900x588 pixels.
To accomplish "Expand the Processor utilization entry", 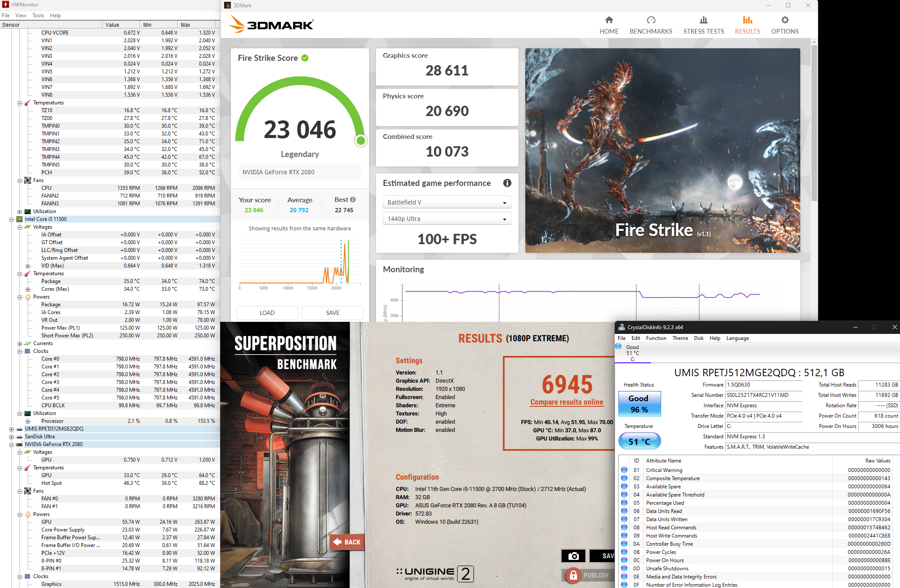I will click(x=28, y=421).
